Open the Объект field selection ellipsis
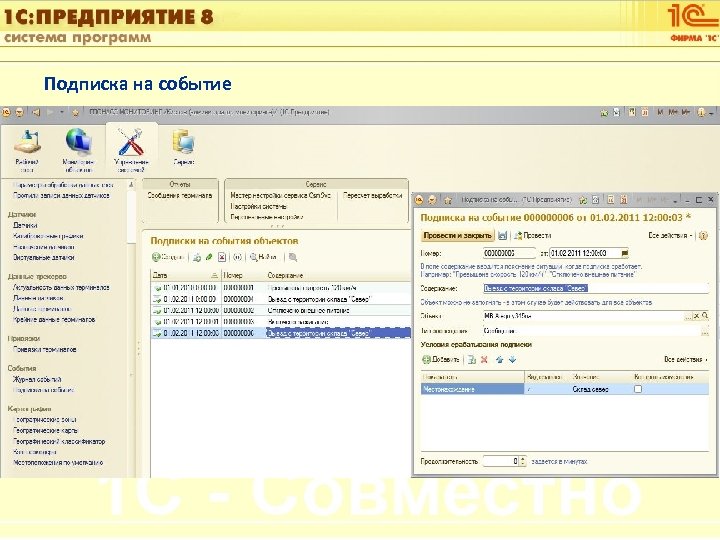 coord(688,316)
